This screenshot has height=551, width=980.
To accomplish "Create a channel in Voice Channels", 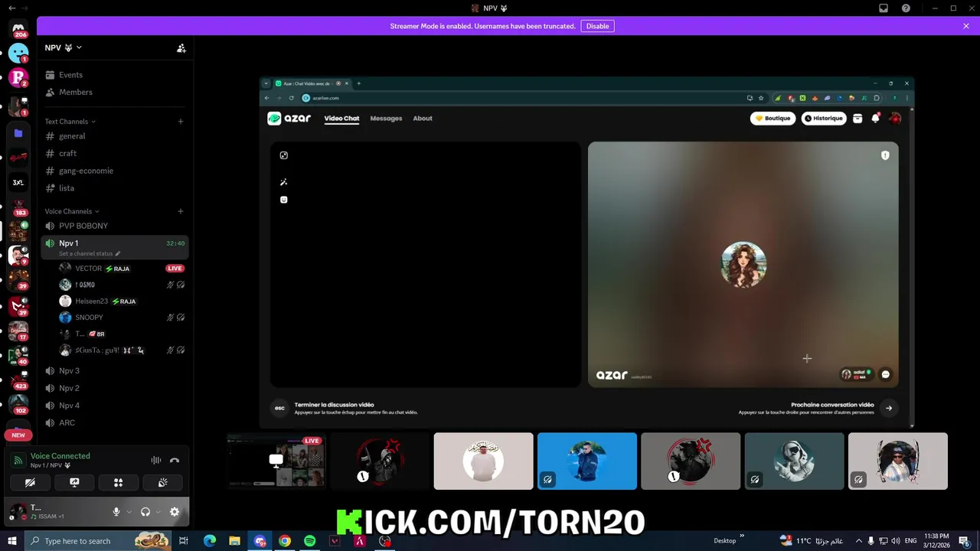I will [x=181, y=211].
